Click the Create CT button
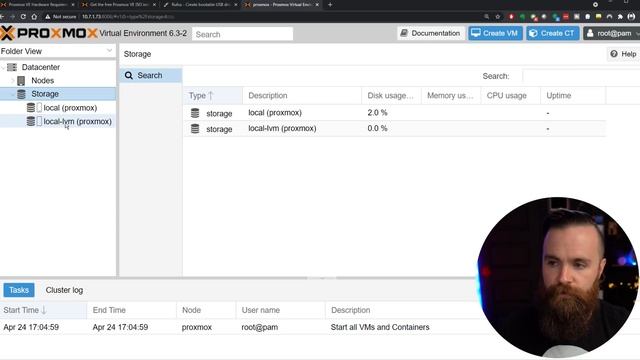The image size is (640, 360). coord(553,33)
